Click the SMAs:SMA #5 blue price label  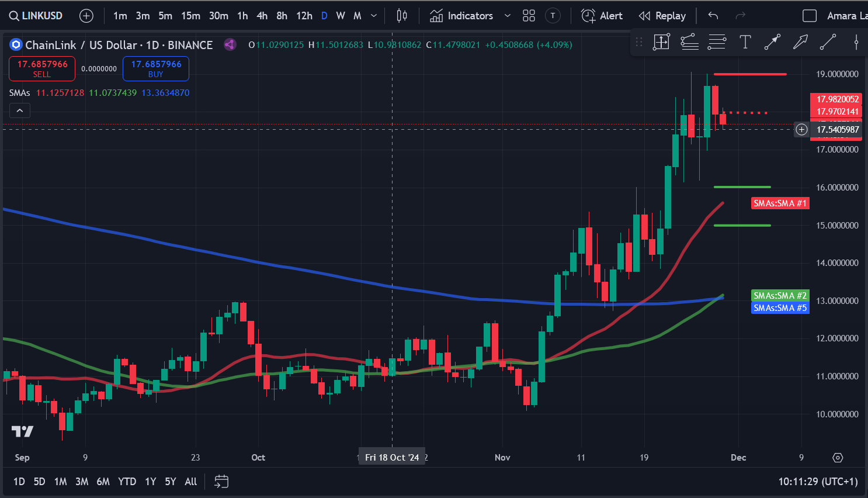pos(780,308)
